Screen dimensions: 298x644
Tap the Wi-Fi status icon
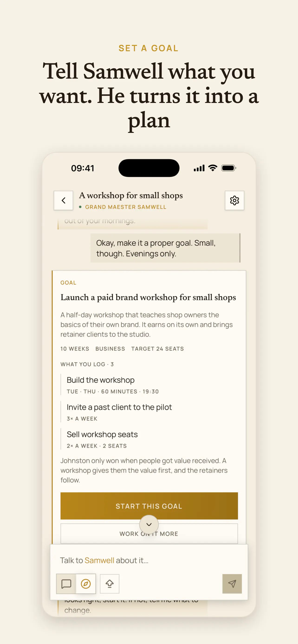click(213, 168)
